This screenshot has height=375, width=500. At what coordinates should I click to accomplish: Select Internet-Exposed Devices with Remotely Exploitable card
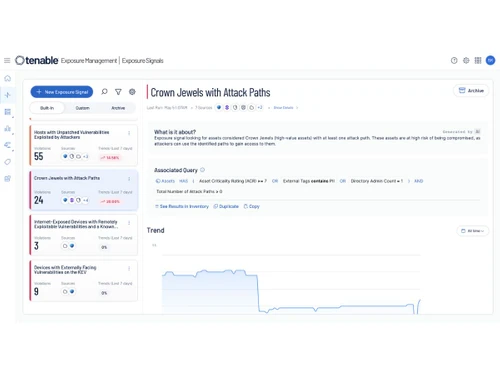click(83, 235)
